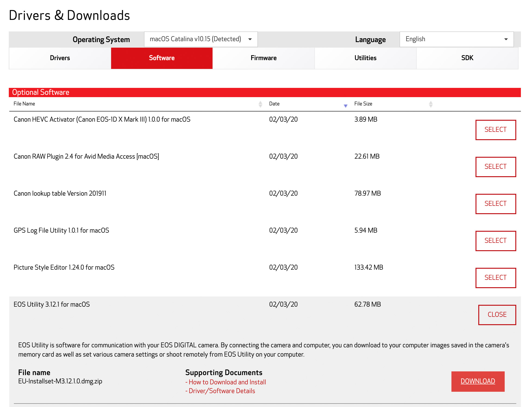Sort the list by File Size arrows
532x407 pixels.
431,104
